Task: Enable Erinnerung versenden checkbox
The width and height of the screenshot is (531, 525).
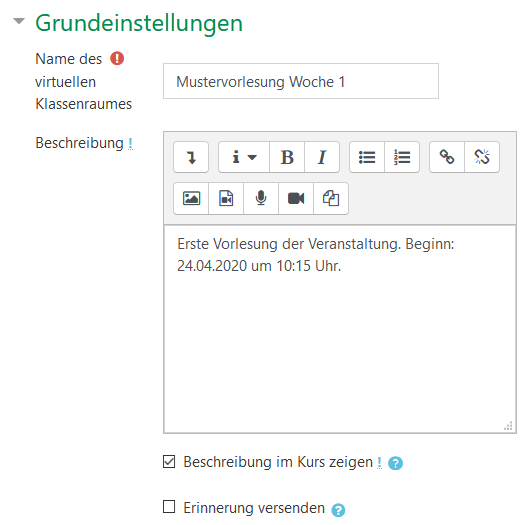Action: 169,507
